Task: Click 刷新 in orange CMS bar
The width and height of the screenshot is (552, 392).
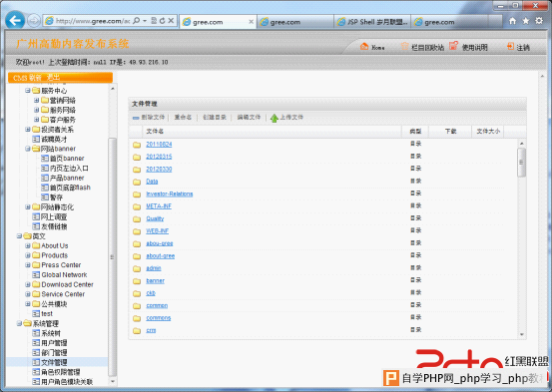Action: click(35, 78)
